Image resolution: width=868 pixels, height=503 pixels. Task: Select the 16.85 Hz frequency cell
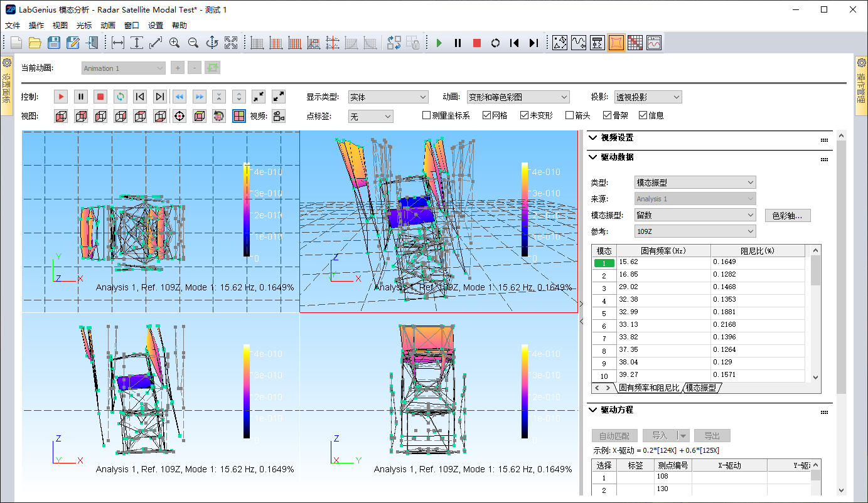663,275
